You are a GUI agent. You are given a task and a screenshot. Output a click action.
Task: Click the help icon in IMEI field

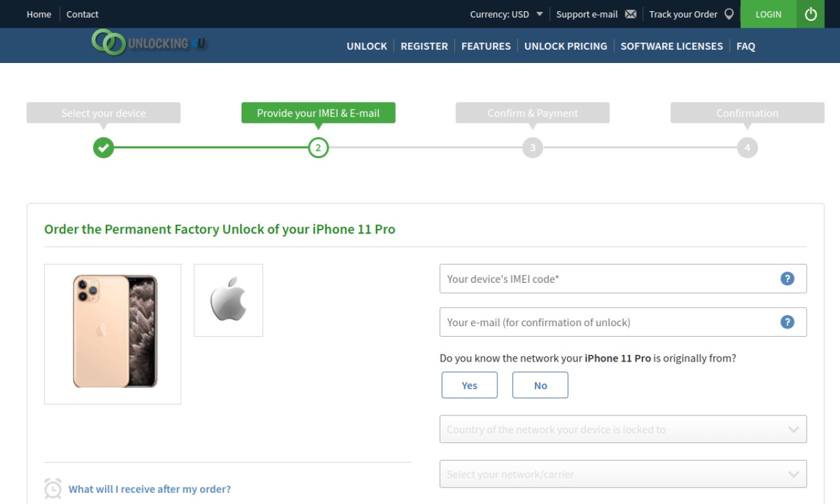click(787, 278)
